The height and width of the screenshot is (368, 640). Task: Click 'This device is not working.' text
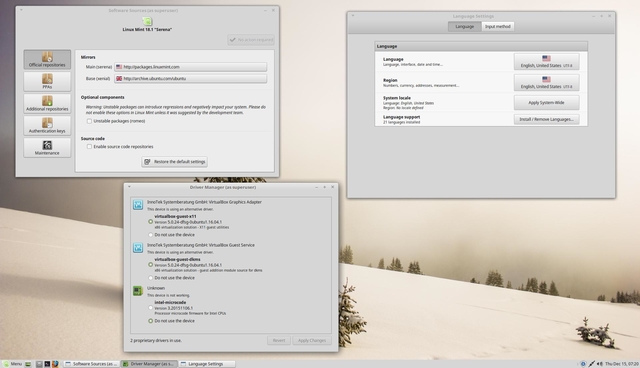pos(168,295)
